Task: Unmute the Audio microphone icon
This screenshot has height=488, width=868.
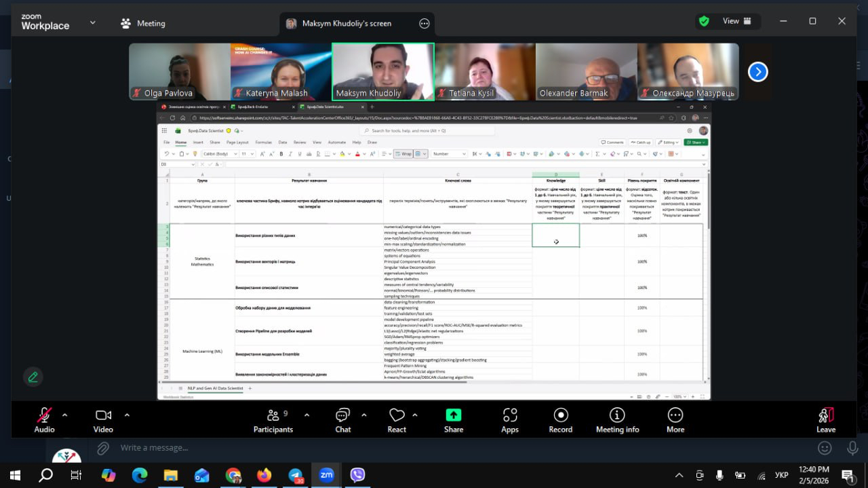Action: pos(44,415)
